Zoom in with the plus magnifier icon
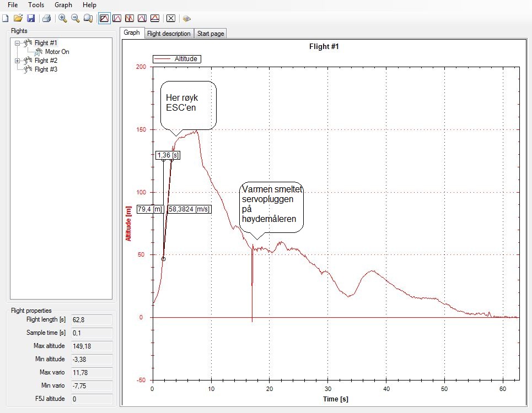Screen dimensions: 532x413 [63, 18]
